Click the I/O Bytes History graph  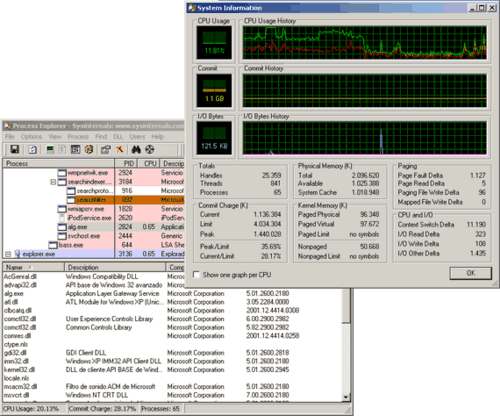(x=365, y=138)
